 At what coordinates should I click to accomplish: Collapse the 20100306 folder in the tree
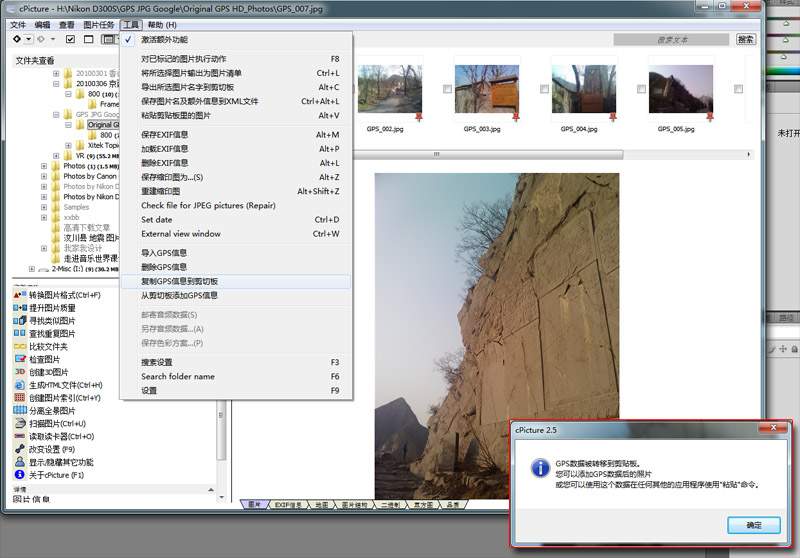tap(56, 84)
